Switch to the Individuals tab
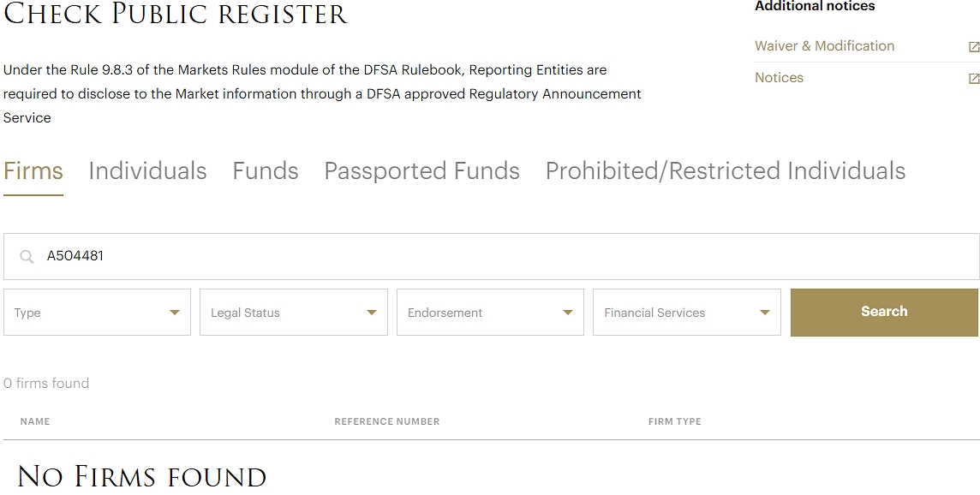This screenshot has width=980, height=495. click(x=147, y=171)
